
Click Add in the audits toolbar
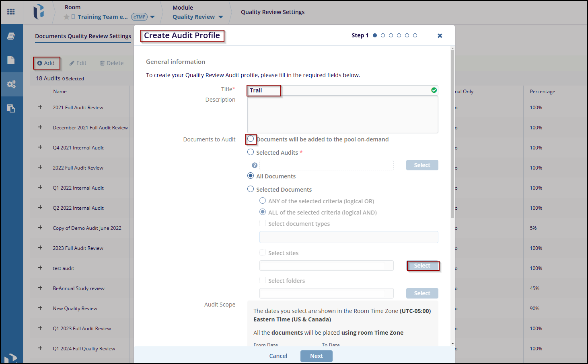(46, 63)
